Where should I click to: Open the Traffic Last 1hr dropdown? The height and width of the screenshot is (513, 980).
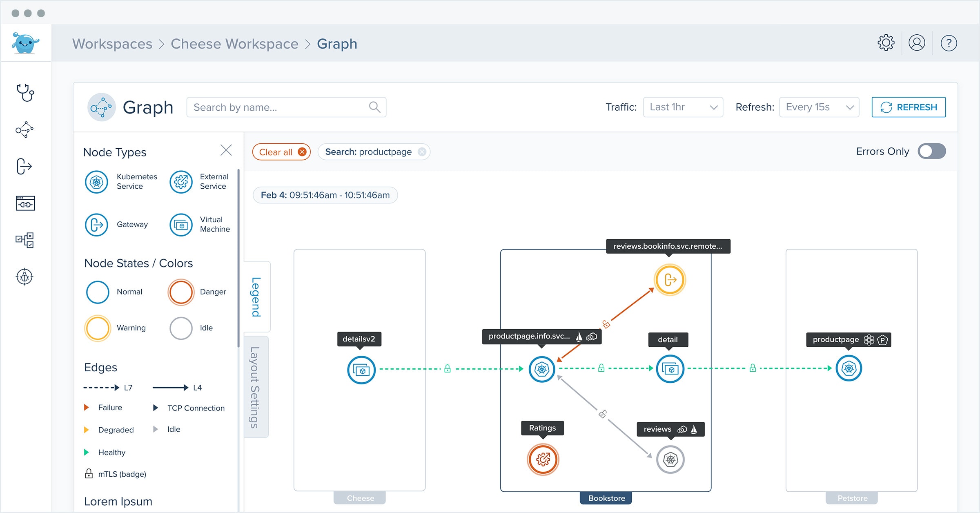coord(683,107)
